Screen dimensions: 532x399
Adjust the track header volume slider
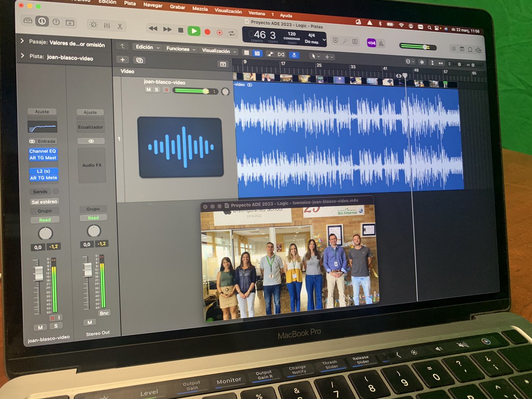tap(195, 91)
